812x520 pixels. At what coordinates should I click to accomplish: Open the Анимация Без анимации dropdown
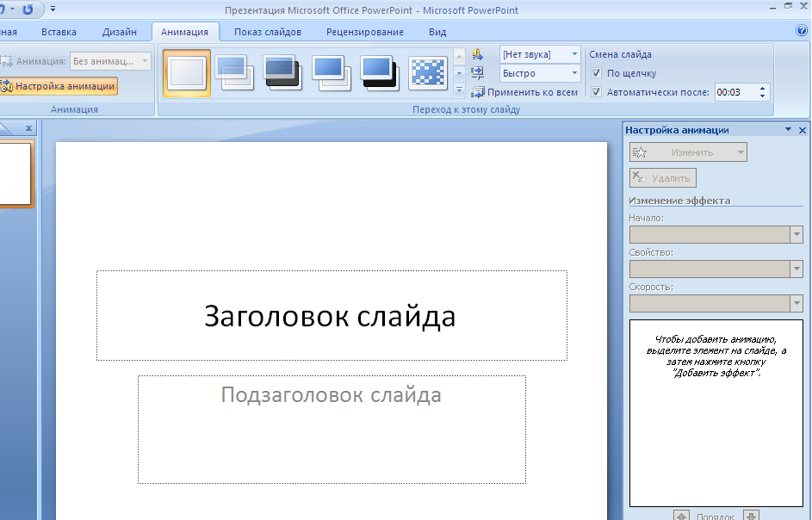click(x=145, y=61)
